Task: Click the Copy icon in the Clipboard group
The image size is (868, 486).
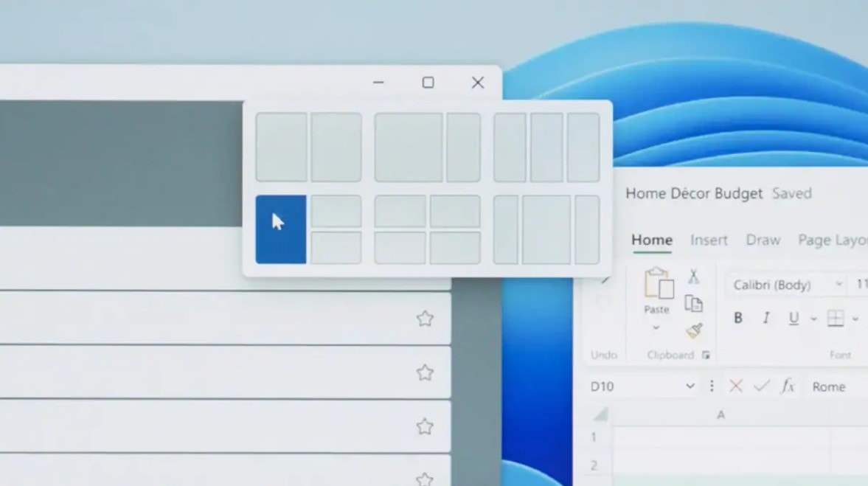Action: (694, 302)
